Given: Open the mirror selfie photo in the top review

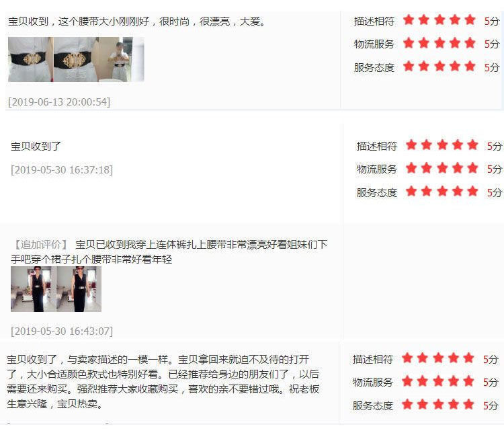Looking at the screenshot, I should [122, 59].
